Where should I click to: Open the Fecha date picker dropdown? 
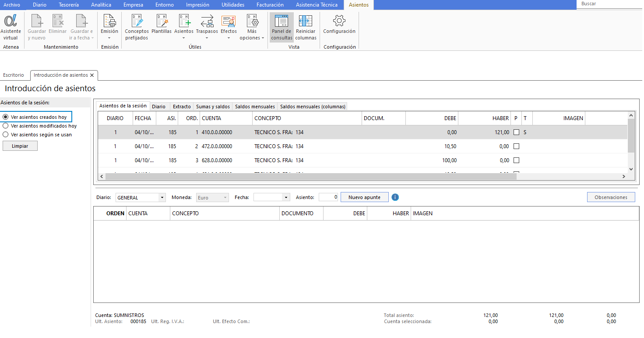click(286, 198)
